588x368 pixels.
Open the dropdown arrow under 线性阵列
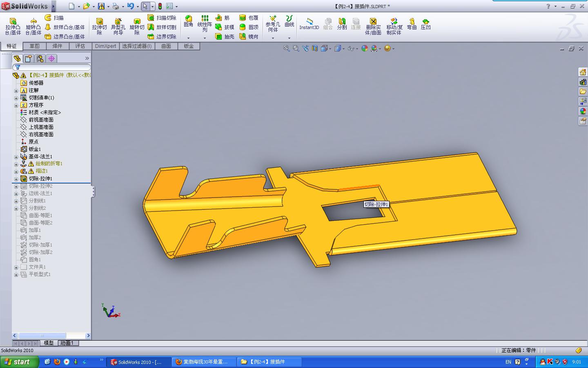tap(205, 38)
